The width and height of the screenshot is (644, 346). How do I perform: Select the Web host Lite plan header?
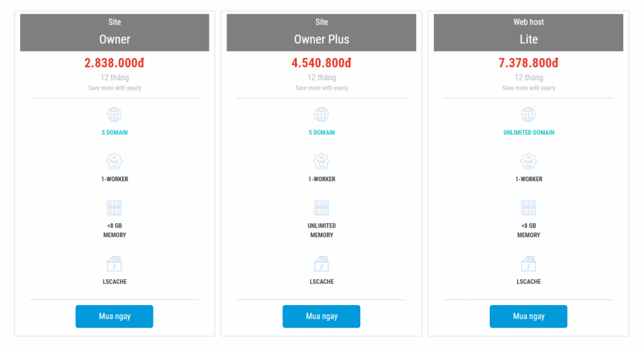(x=528, y=33)
